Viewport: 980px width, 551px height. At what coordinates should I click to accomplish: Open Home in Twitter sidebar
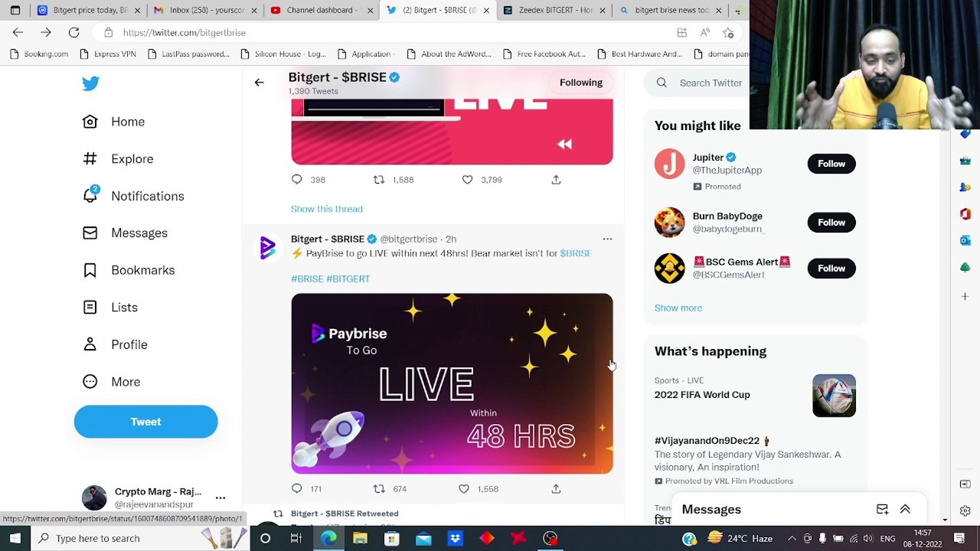[x=113, y=122]
